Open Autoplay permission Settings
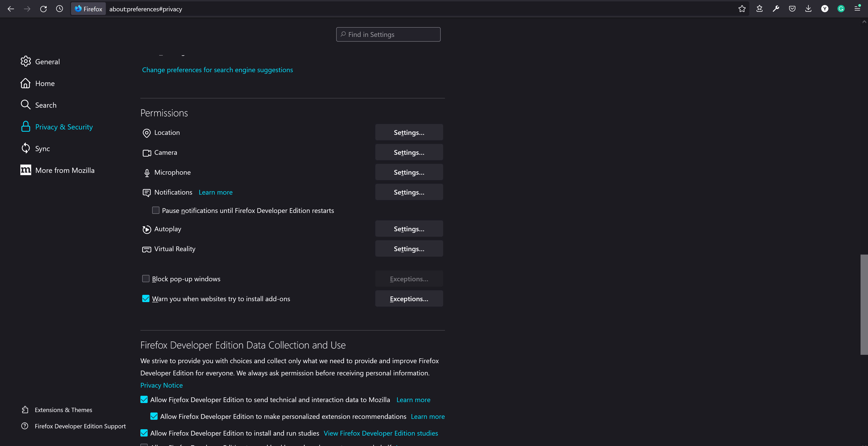The image size is (868, 446). click(x=409, y=229)
